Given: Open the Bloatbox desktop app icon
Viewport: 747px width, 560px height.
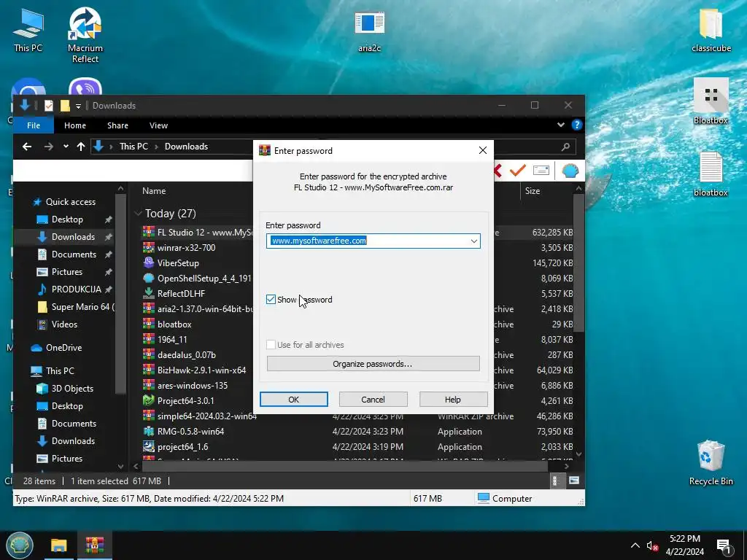Looking at the screenshot, I should [x=711, y=101].
